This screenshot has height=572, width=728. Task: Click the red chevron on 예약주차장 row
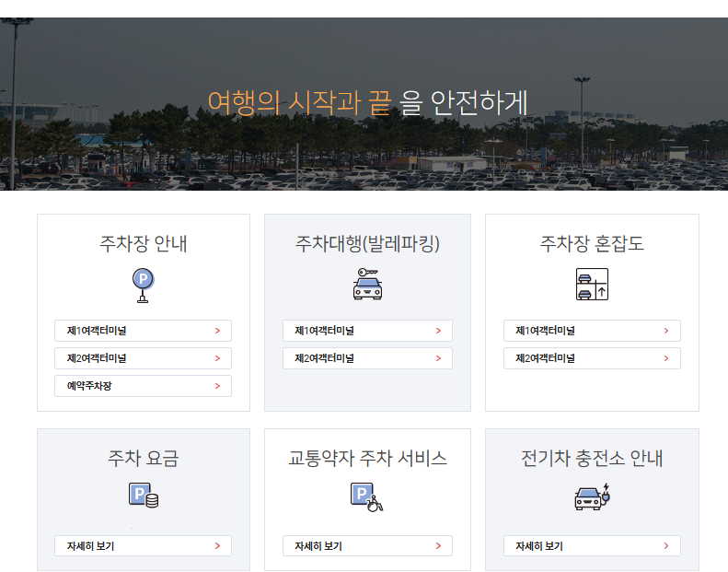(x=217, y=386)
